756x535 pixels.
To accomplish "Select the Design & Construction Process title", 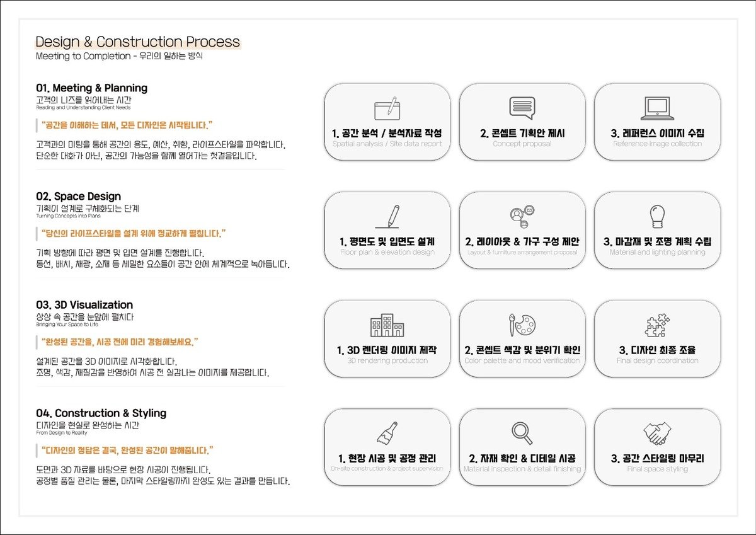I will coord(137,42).
